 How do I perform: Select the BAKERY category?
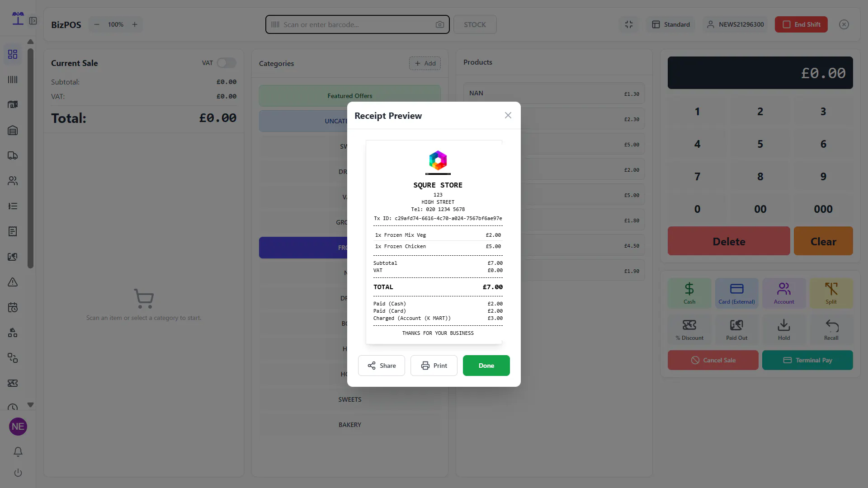(x=350, y=425)
